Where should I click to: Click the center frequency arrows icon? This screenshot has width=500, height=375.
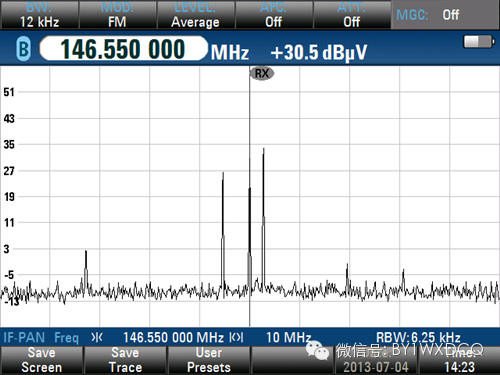(97, 338)
